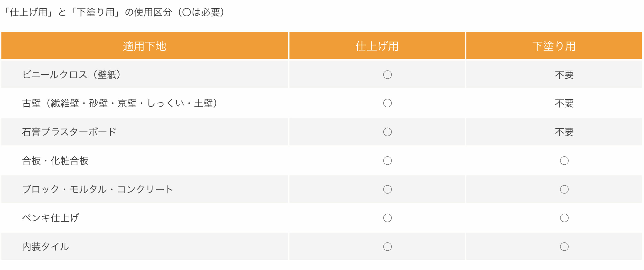The image size is (644, 270).
Task: Click 下塗り用 circle for 合板・化粧合板 row
Action: coord(564,161)
